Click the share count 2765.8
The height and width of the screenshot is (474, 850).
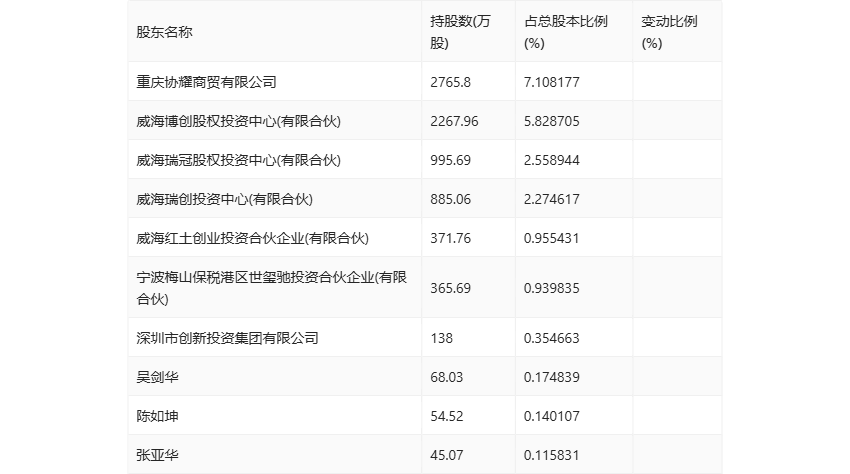coord(450,82)
